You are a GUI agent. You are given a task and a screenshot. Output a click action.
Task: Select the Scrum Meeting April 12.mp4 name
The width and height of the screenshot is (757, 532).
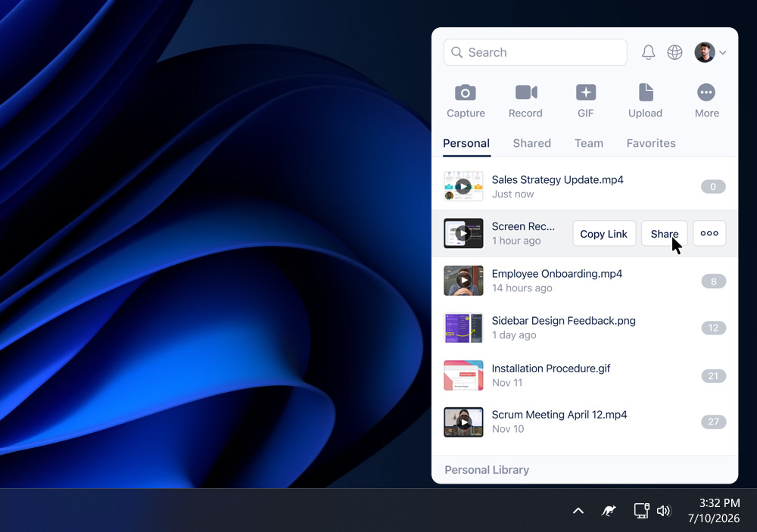click(x=559, y=415)
